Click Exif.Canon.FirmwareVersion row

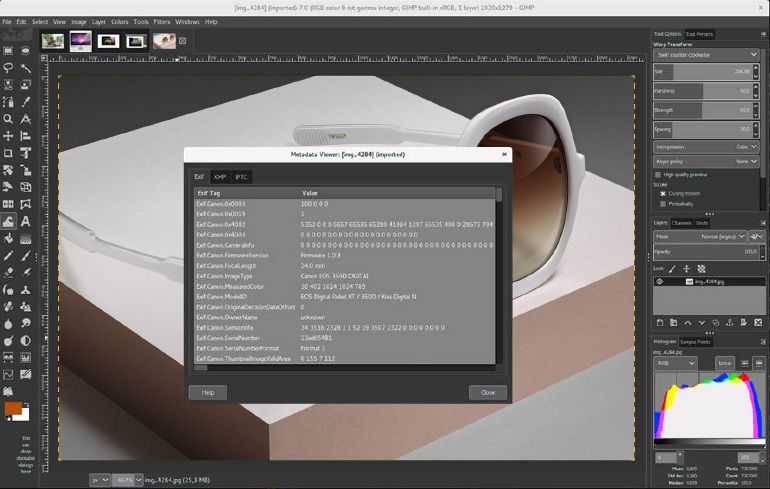pos(345,255)
